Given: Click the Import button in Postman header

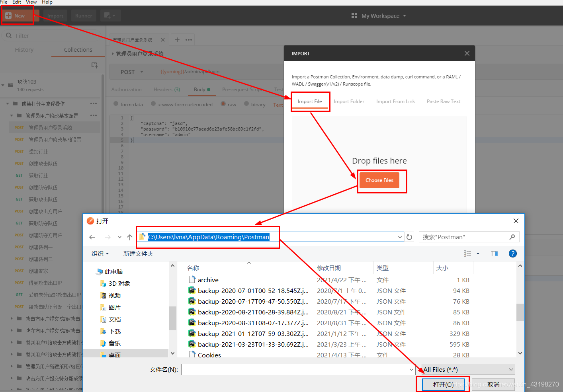Looking at the screenshot, I should (x=55, y=16).
